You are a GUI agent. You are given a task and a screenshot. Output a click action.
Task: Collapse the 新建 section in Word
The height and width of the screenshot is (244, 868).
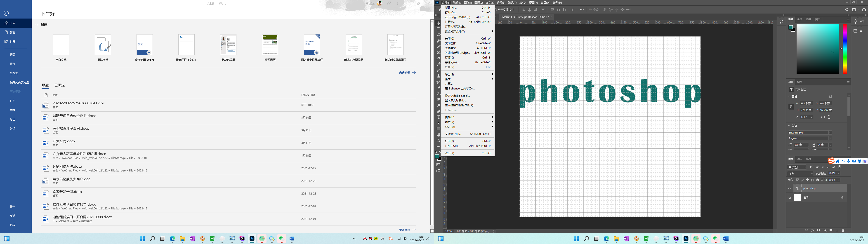click(37, 25)
